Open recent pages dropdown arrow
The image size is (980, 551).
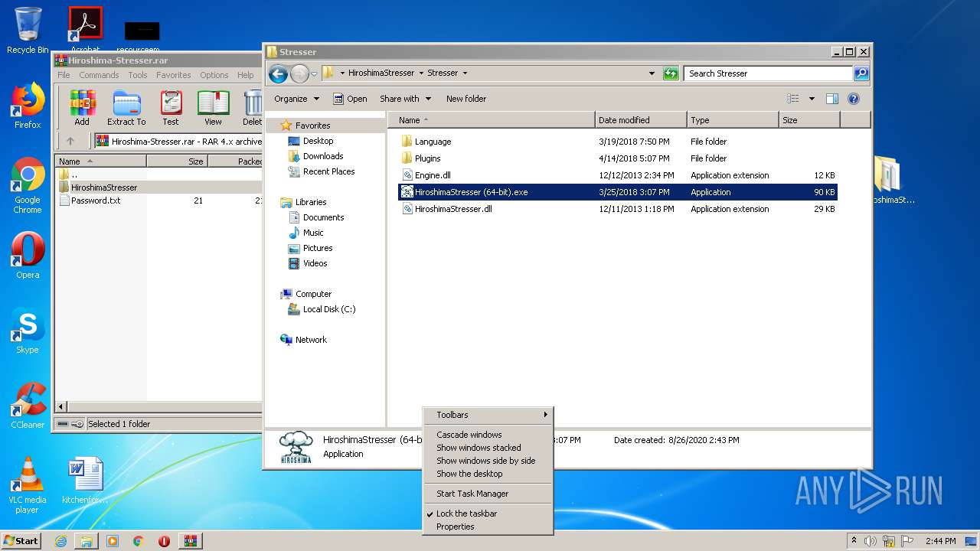coord(314,74)
